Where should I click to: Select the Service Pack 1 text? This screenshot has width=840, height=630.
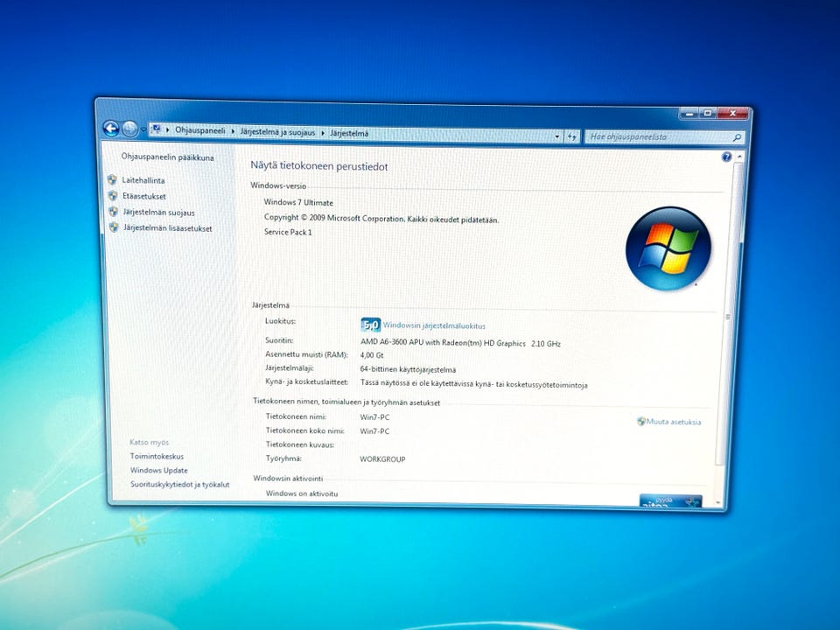[x=288, y=232]
